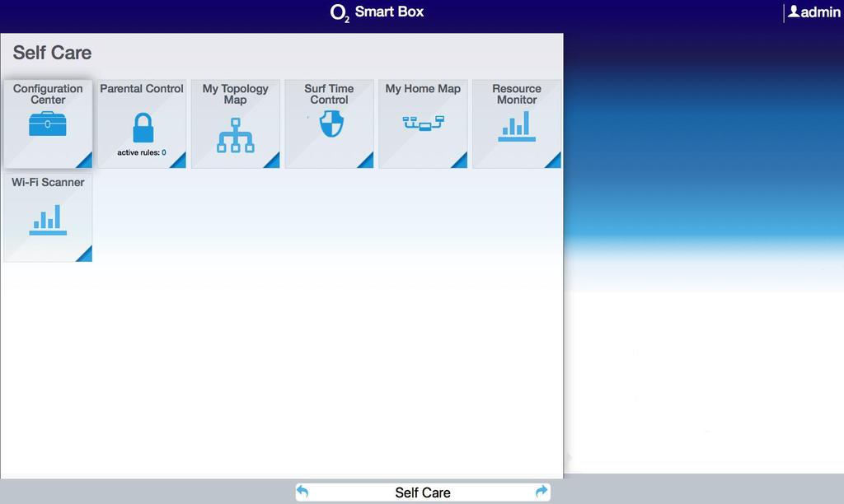
Task: Open Surf Time Control shield icon
Action: pyautogui.click(x=331, y=124)
